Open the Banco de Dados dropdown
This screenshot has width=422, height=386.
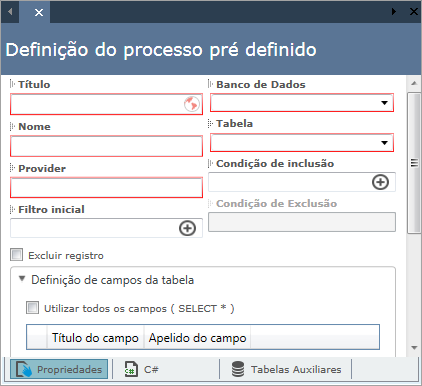pos(302,103)
